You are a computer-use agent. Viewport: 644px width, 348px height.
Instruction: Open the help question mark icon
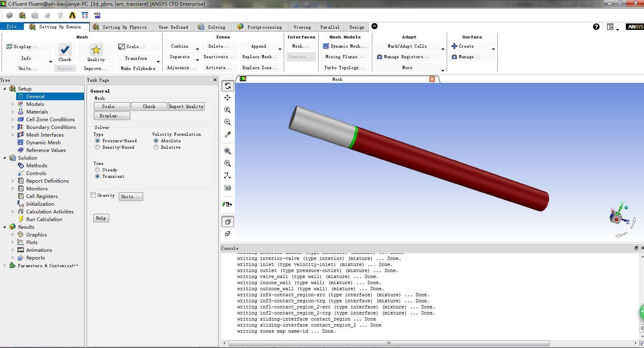596,27
